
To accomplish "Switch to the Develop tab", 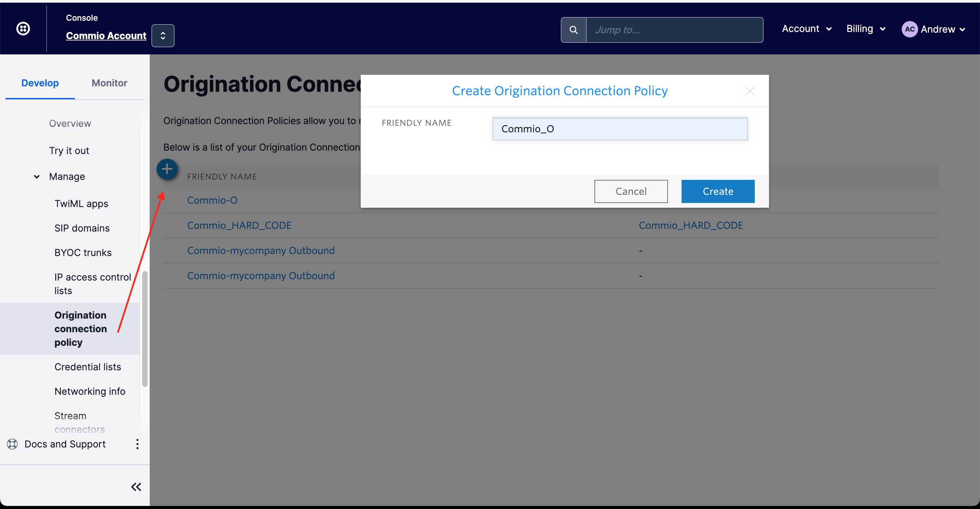I will 39,83.
